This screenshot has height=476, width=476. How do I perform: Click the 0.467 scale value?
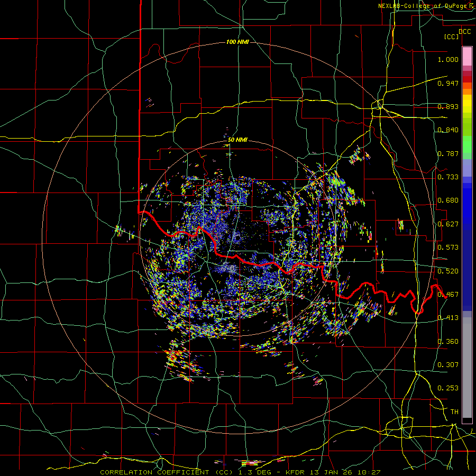[x=448, y=295]
